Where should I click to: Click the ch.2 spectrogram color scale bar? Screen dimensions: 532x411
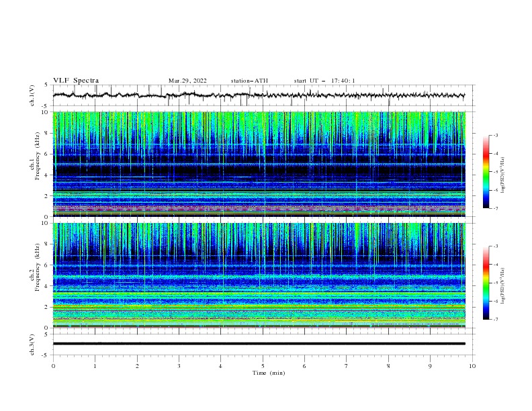point(486,283)
